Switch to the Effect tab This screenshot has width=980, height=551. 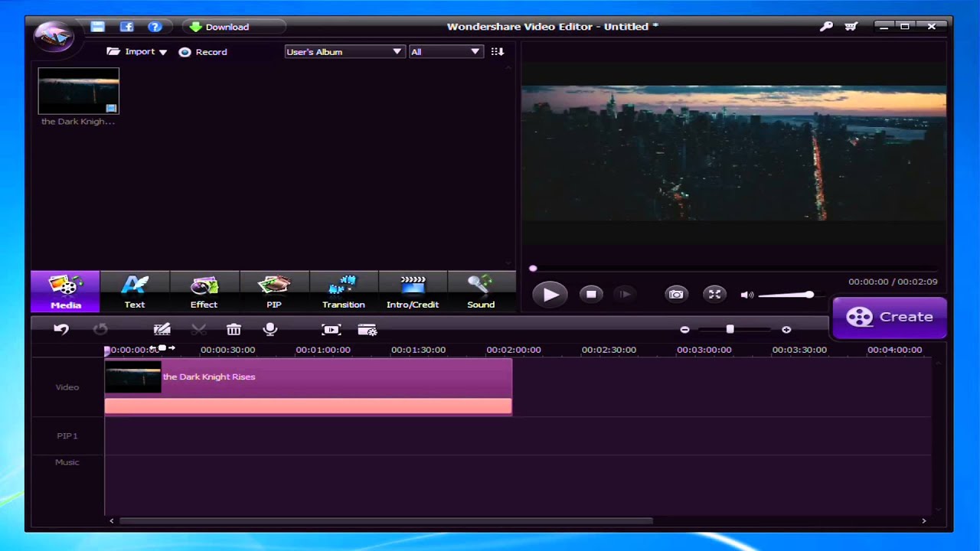(204, 292)
